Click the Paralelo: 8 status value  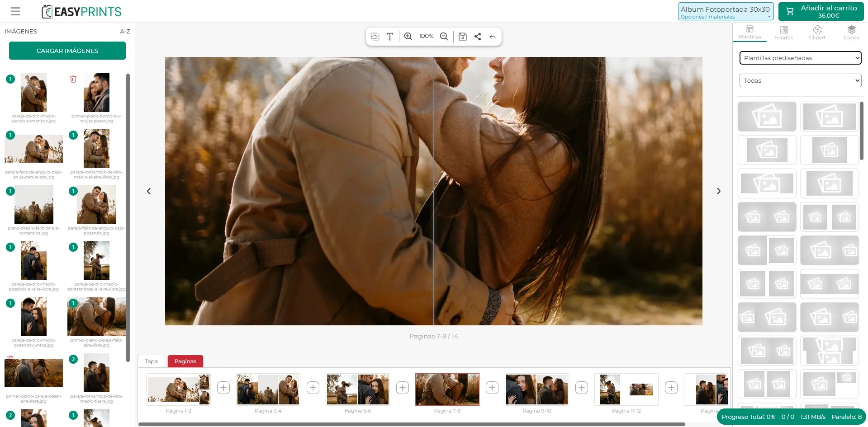click(847, 417)
